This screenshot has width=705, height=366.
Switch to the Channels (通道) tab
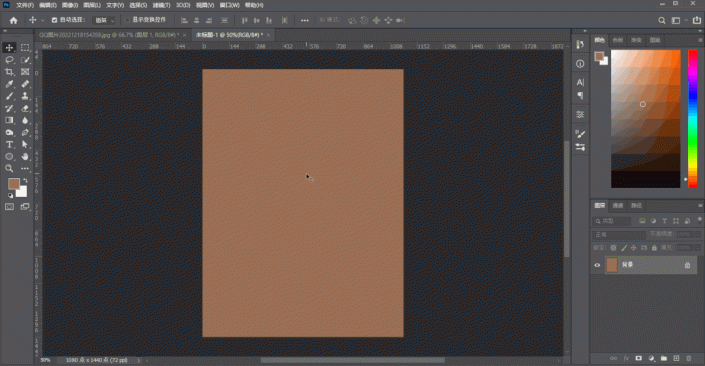(618, 205)
